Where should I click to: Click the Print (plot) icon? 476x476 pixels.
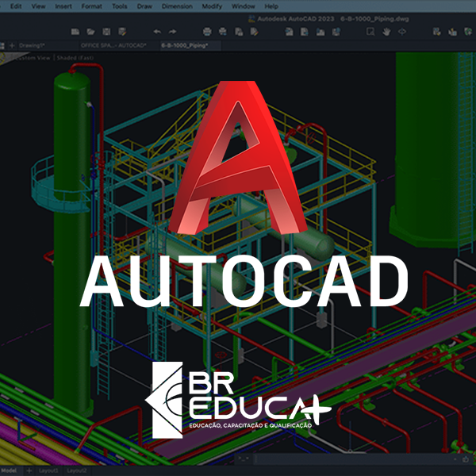pos(207,32)
